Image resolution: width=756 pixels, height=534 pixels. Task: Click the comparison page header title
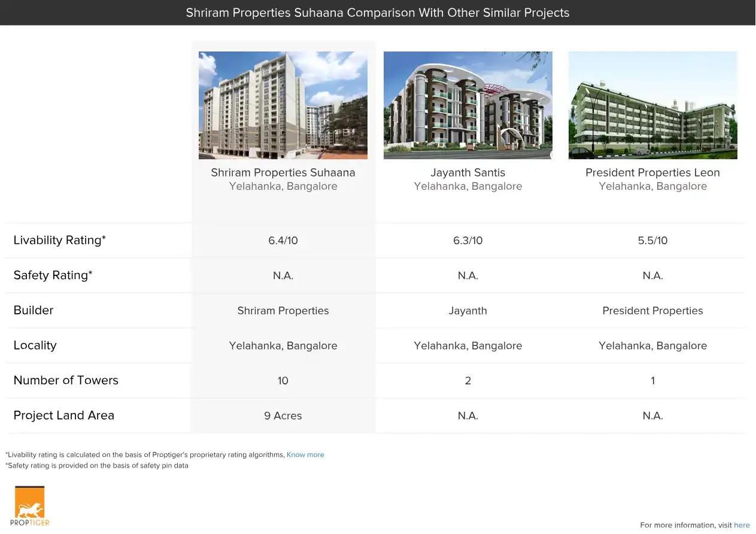tap(378, 13)
